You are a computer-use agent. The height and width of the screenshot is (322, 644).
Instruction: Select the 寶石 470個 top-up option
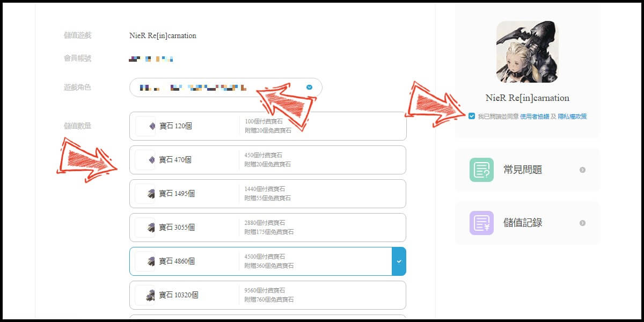pyautogui.click(x=268, y=160)
